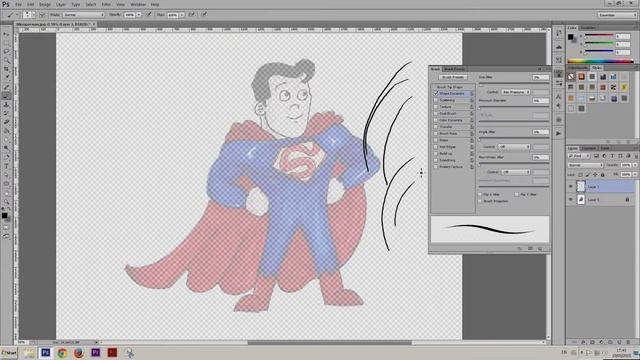The width and height of the screenshot is (640, 360).
Task: Filter layers by type layers icon
Action: tap(612, 156)
